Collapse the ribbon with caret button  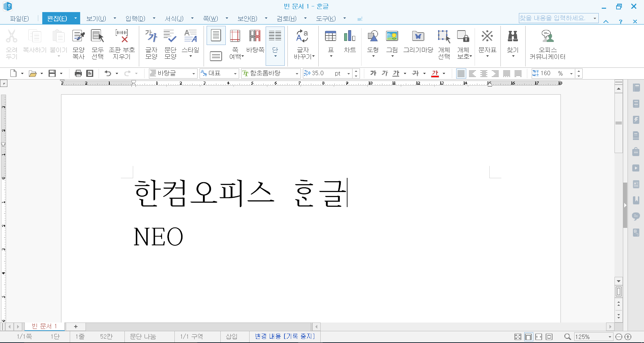(x=606, y=21)
